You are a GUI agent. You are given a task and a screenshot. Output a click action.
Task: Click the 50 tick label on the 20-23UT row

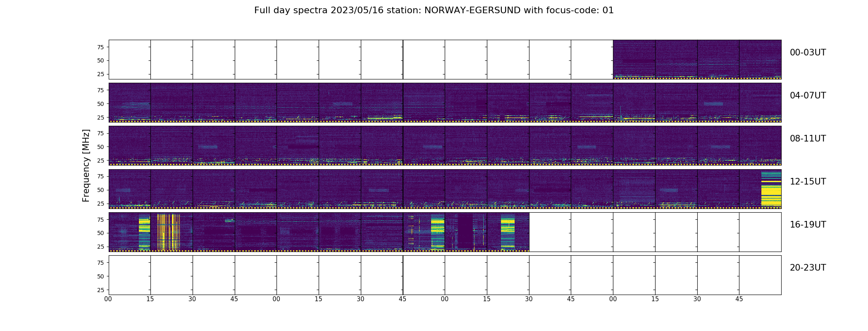pyautogui.click(x=100, y=276)
